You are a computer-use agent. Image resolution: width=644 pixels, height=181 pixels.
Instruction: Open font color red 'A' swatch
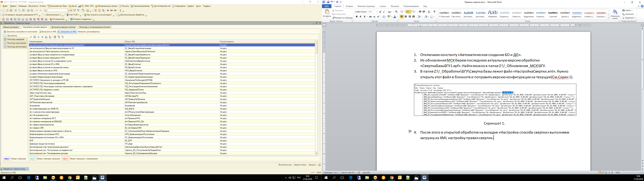[394, 17]
